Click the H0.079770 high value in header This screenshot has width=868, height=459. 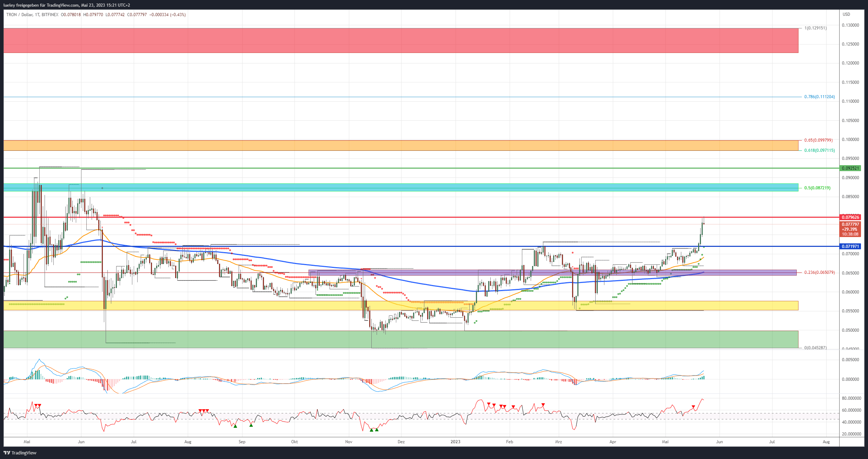pos(93,15)
